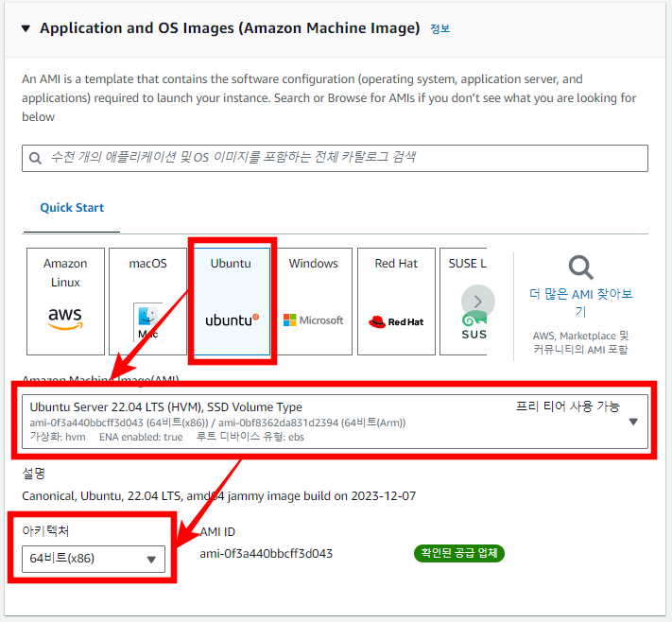Screen dimensions: 672x622
Task: Click the Red Hat logo icon
Action: [x=396, y=321]
